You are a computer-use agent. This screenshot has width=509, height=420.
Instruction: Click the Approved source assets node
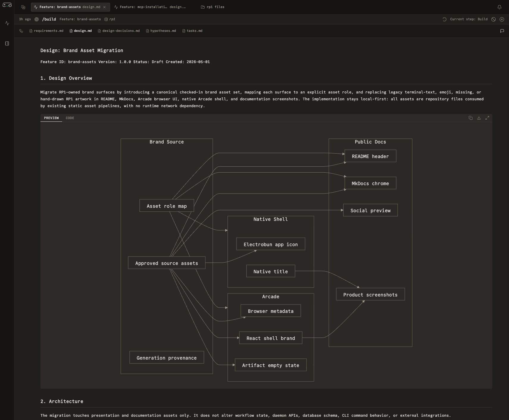(167, 263)
